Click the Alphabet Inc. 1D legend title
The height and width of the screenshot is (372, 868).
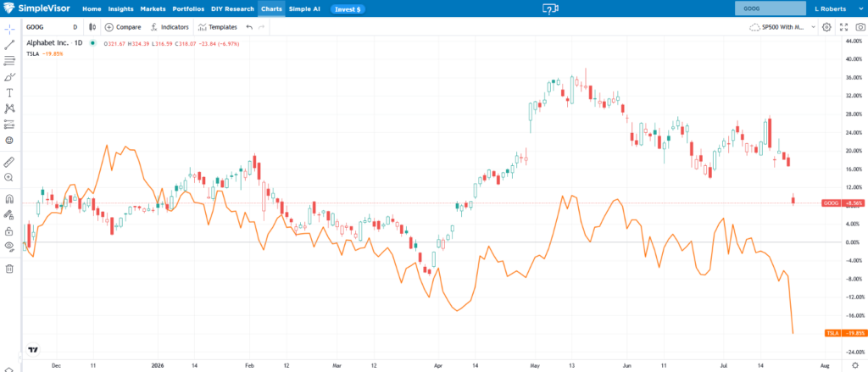click(54, 42)
